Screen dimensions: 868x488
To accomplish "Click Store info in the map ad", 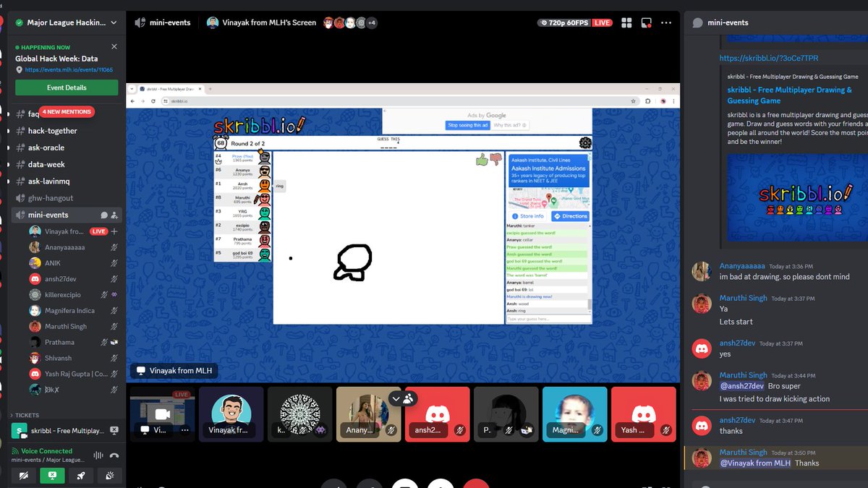I will (528, 216).
